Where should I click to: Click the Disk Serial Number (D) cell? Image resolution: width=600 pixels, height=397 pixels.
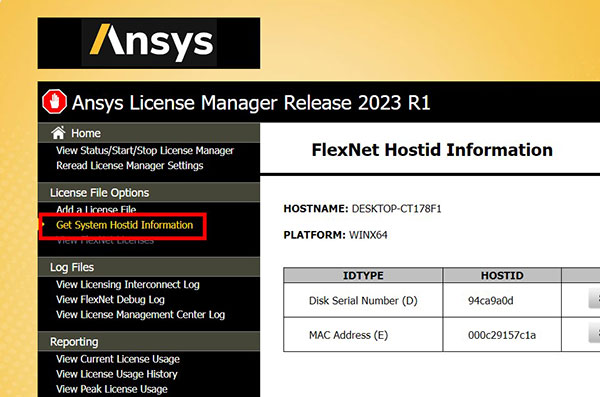click(x=363, y=301)
